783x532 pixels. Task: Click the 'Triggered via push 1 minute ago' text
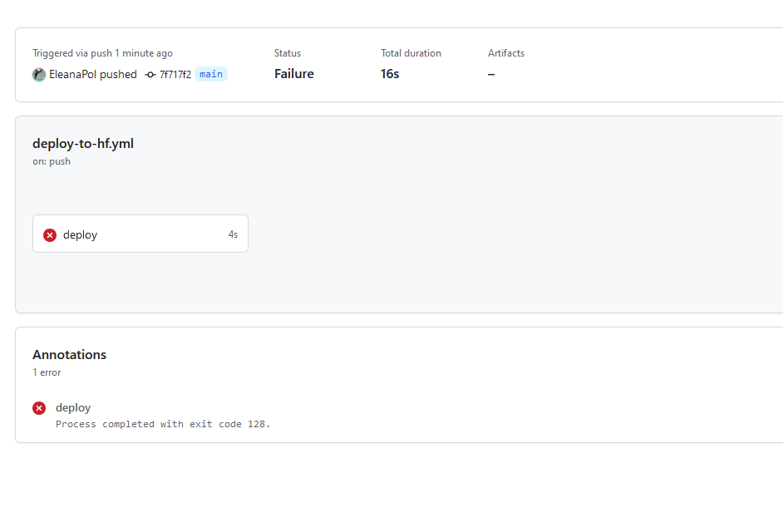pos(102,53)
